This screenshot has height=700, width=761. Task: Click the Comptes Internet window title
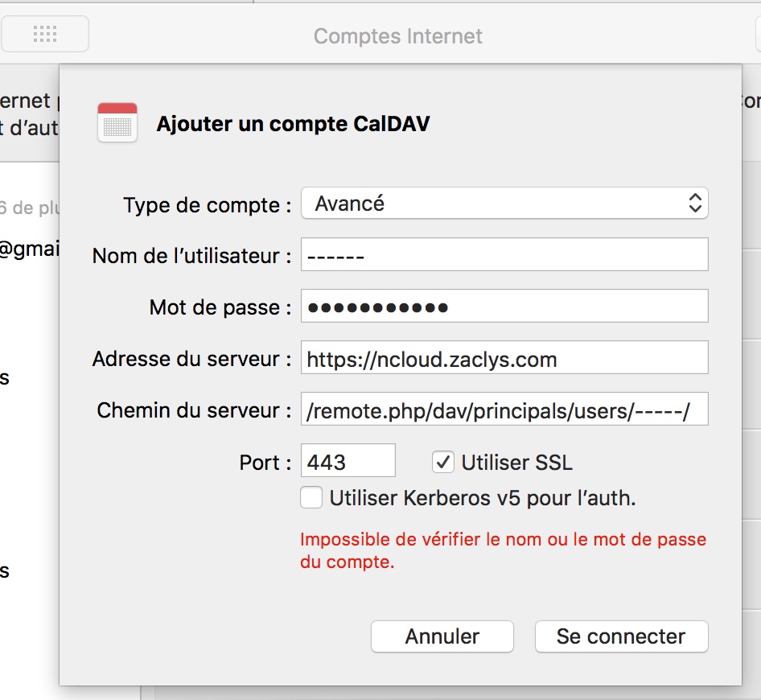398,36
